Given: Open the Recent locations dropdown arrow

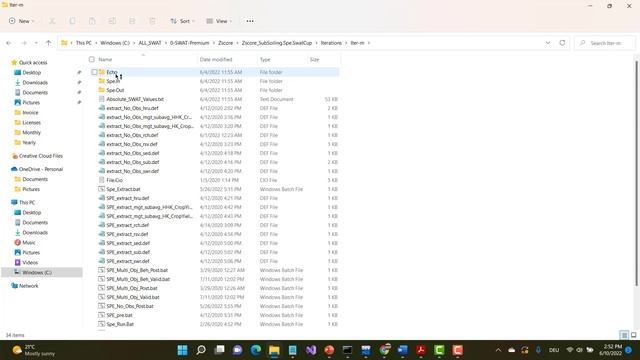Looking at the screenshot, I should pos(36,43).
